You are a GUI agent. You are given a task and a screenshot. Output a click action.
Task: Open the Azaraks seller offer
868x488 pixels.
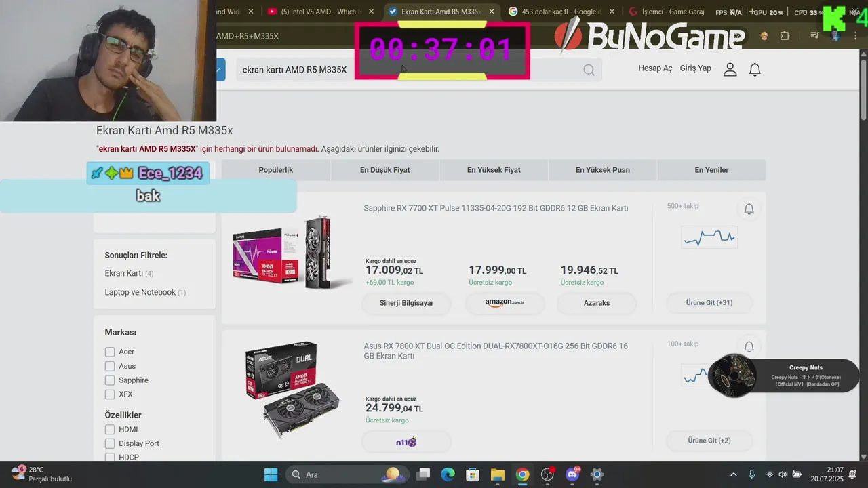coord(597,303)
